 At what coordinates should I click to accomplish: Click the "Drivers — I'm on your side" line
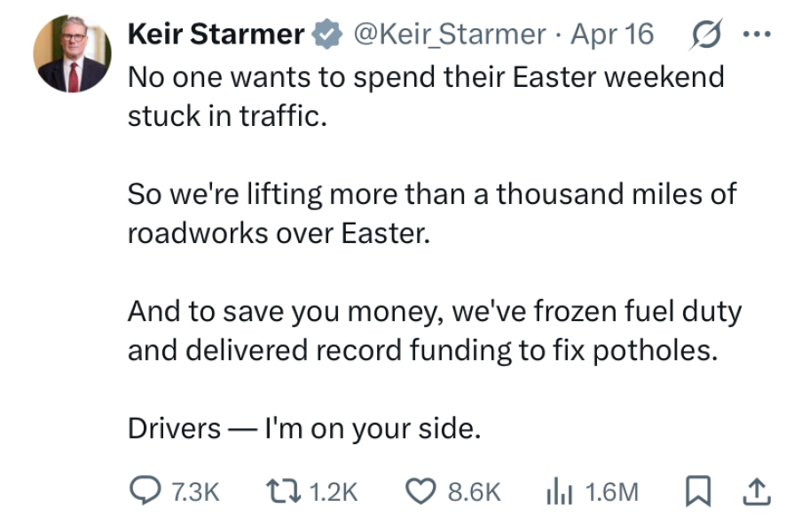coord(304,428)
